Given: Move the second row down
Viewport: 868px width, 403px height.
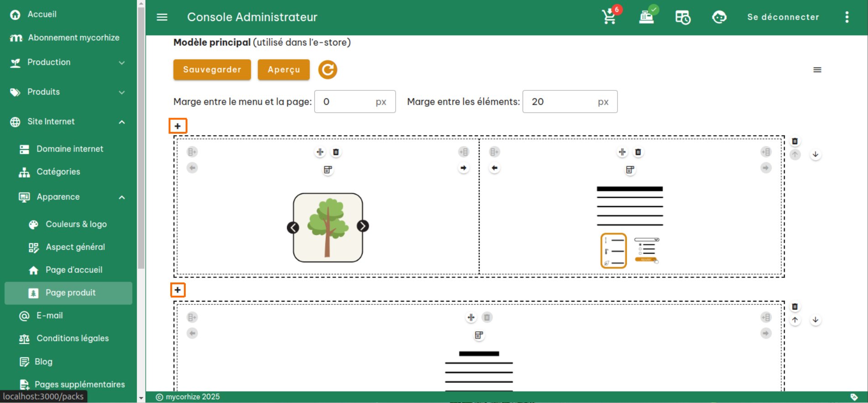Looking at the screenshot, I should (816, 320).
